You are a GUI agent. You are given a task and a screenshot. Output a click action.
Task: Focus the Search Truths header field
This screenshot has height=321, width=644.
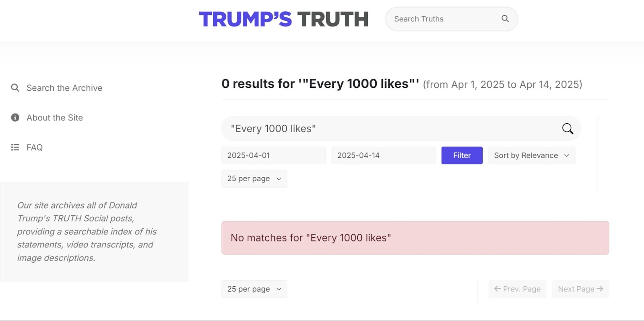click(443, 19)
